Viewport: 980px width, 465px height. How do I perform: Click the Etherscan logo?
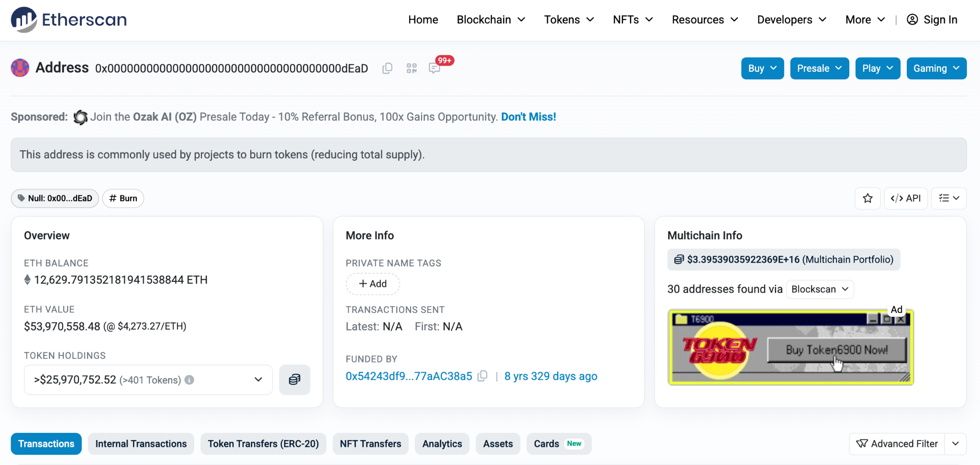click(x=69, y=20)
